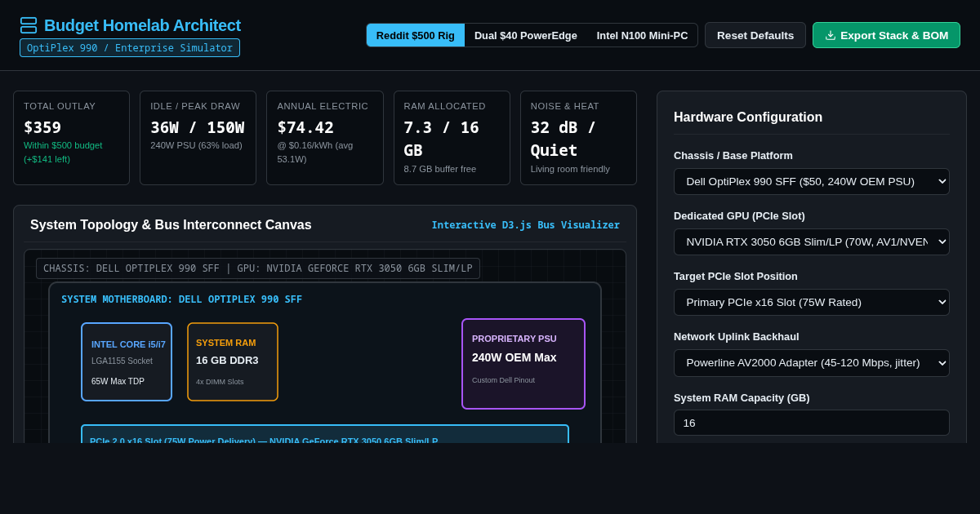
Task: Click the Idle / Peak Draw card
Action: pyautogui.click(x=198, y=138)
